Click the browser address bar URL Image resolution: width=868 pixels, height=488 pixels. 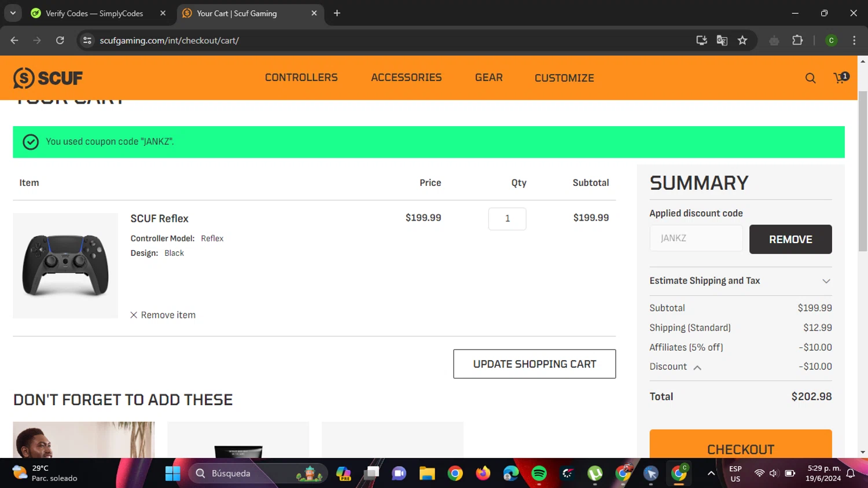[170, 41]
